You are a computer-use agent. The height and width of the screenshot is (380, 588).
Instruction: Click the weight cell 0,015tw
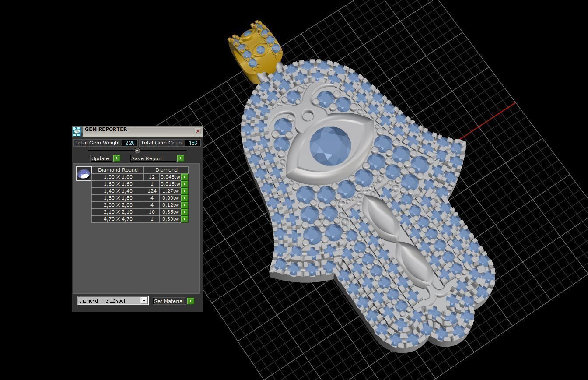[x=171, y=184]
